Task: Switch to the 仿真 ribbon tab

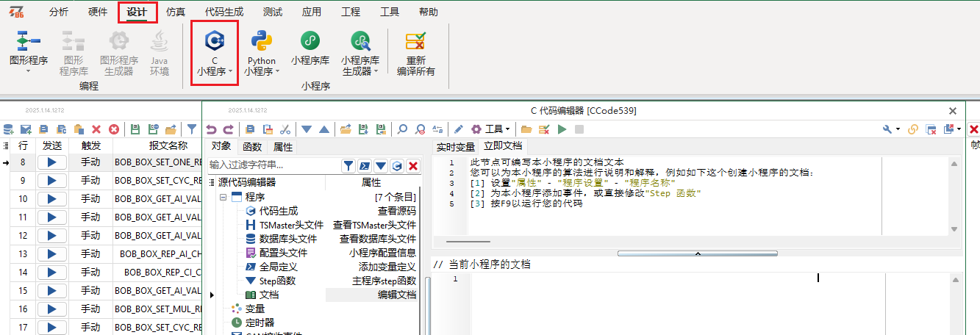Action: pyautogui.click(x=176, y=12)
